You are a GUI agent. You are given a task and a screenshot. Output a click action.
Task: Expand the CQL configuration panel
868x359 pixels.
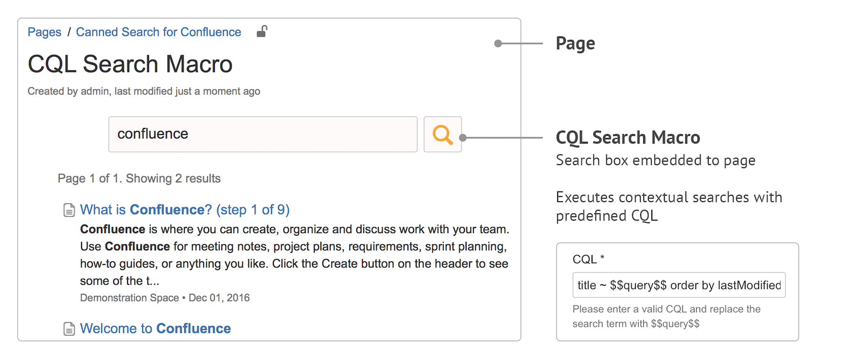pos(677,292)
